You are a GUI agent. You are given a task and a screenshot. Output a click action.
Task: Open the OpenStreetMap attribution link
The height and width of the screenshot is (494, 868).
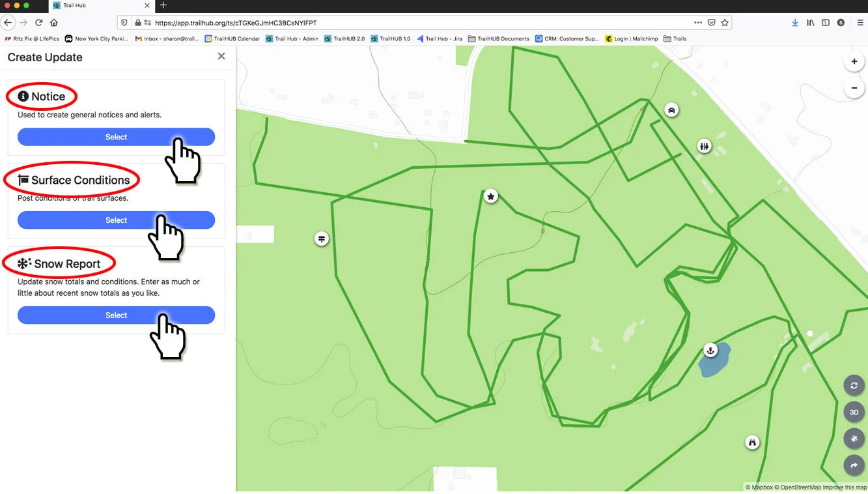point(798,487)
